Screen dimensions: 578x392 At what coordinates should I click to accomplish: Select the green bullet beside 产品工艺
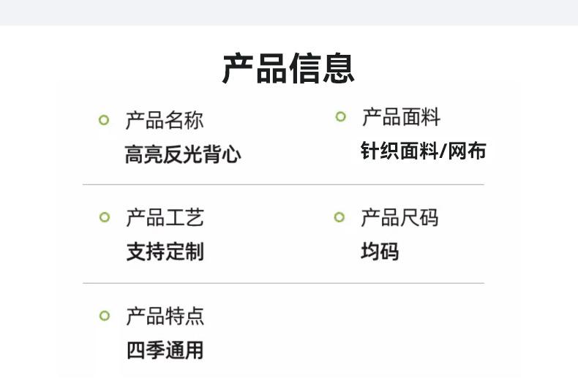105,217
